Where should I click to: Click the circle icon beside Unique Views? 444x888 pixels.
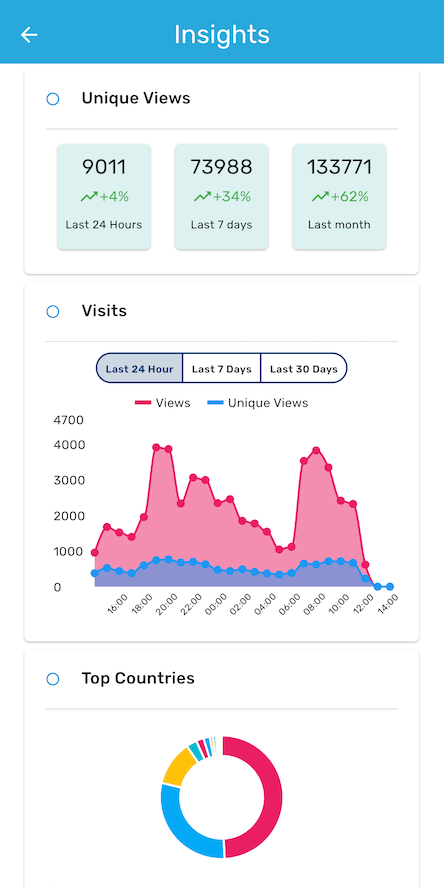(53, 99)
